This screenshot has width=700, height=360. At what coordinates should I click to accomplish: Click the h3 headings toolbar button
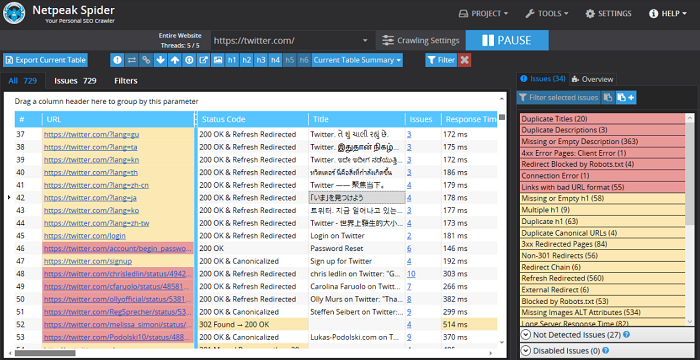pos(261,60)
